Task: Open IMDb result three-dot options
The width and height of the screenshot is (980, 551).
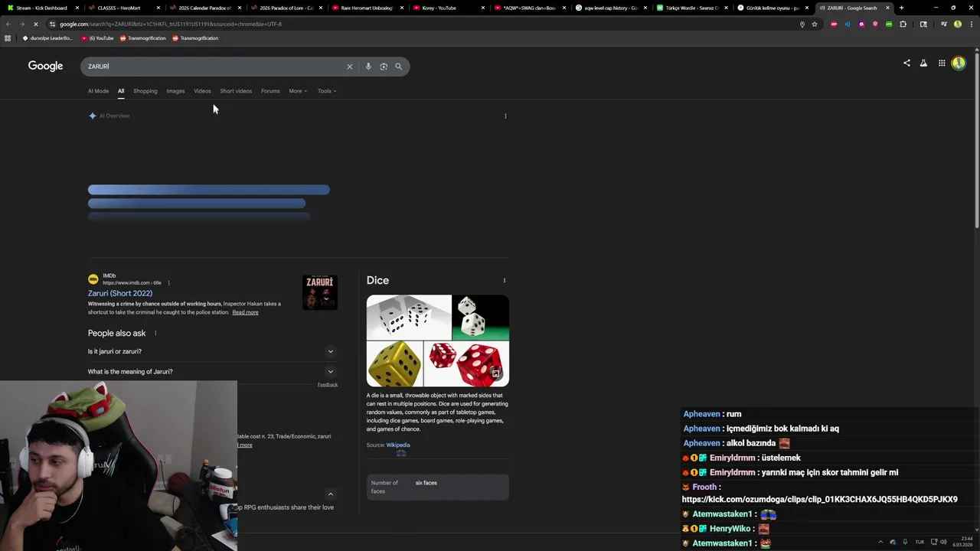Action: pyautogui.click(x=168, y=283)
